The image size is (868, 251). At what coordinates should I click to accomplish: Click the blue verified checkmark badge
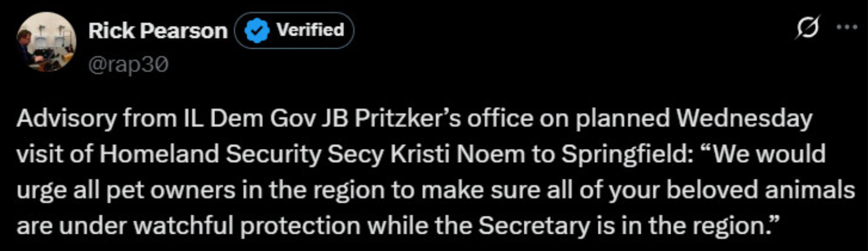257,30
